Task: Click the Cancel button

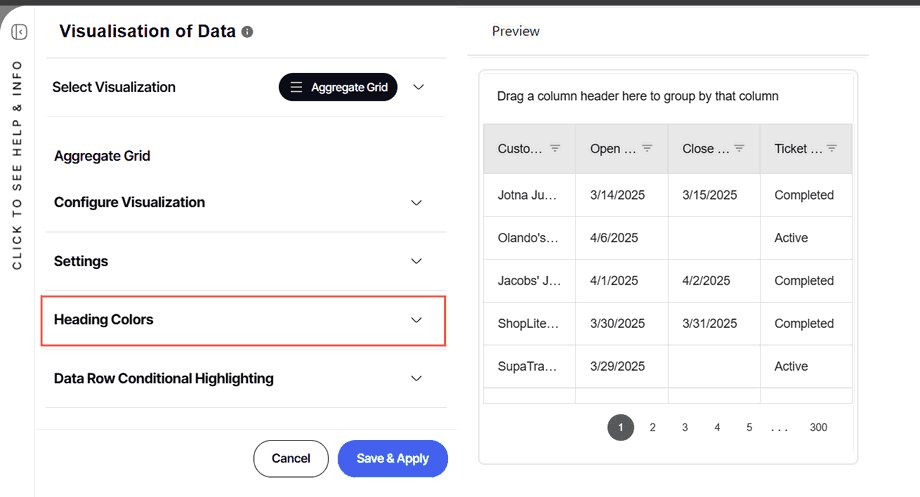Action: coord(291,458)
